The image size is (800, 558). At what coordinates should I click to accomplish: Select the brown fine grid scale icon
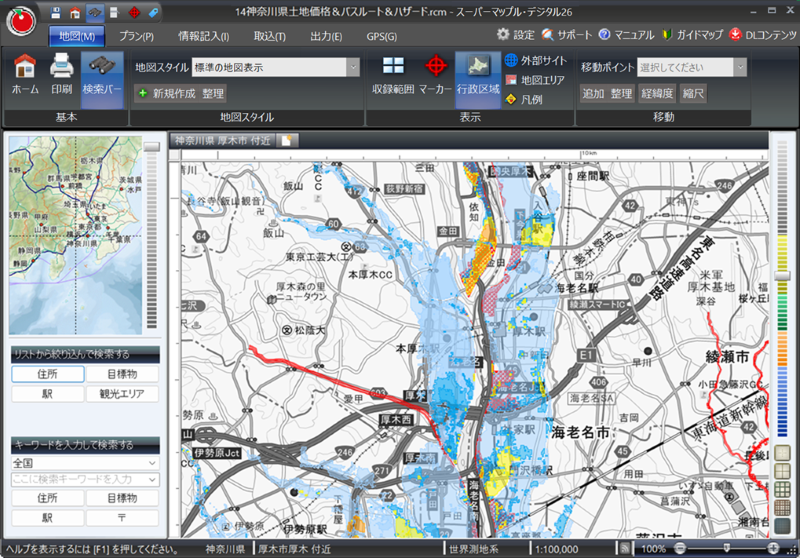pos(782,507)
